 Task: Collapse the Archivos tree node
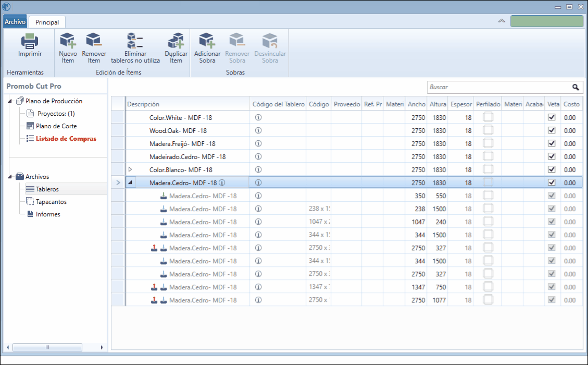[x=10, y=176]
